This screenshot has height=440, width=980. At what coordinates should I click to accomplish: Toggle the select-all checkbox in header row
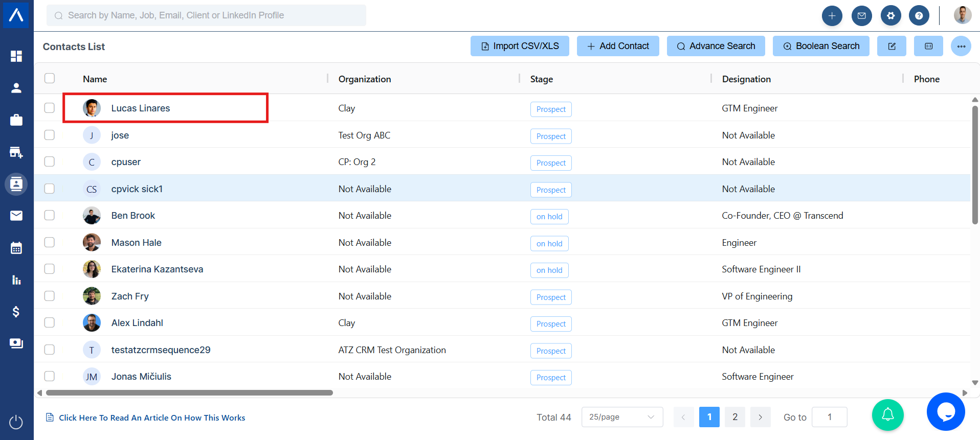coord(50,78)
